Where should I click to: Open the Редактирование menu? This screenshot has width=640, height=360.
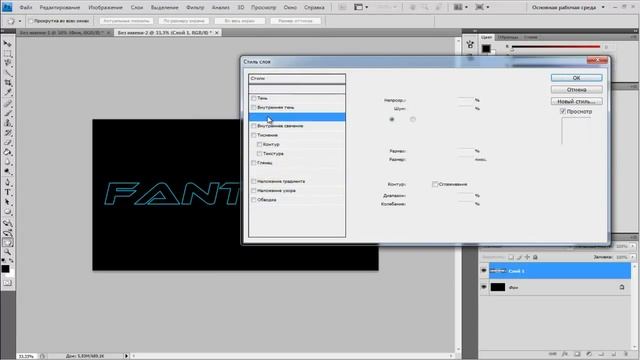[60, 7]
